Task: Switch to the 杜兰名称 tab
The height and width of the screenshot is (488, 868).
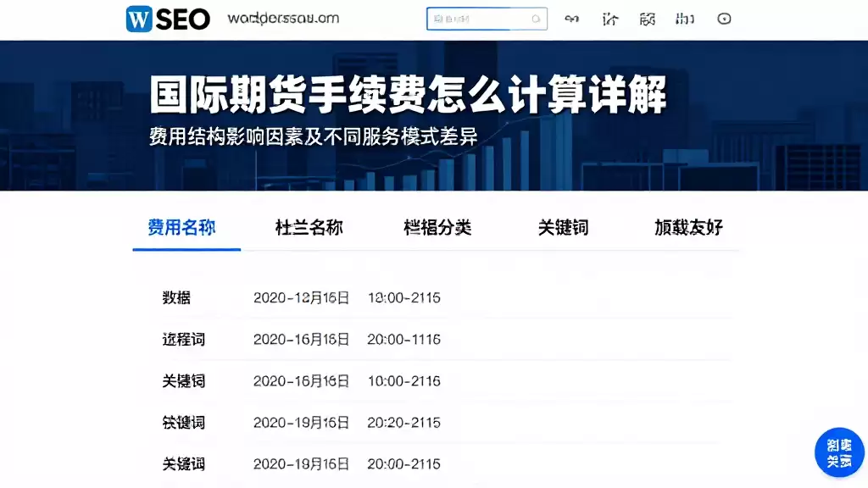Action: tap(309, 227)
